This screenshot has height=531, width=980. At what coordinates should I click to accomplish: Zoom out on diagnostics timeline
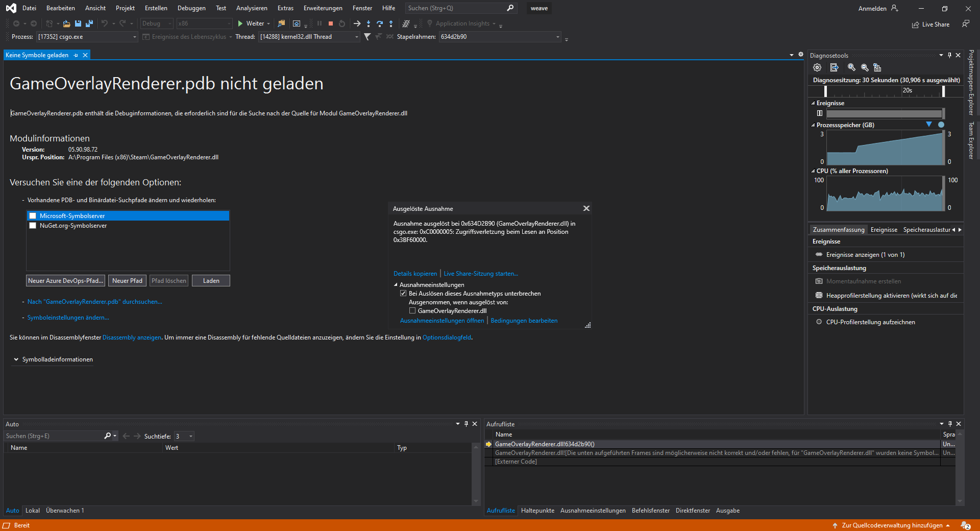(x=865, y=67)
